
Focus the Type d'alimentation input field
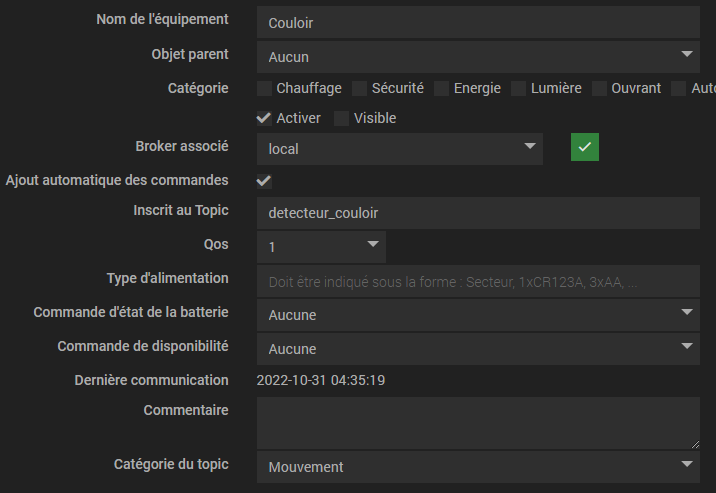click(478, 282)
